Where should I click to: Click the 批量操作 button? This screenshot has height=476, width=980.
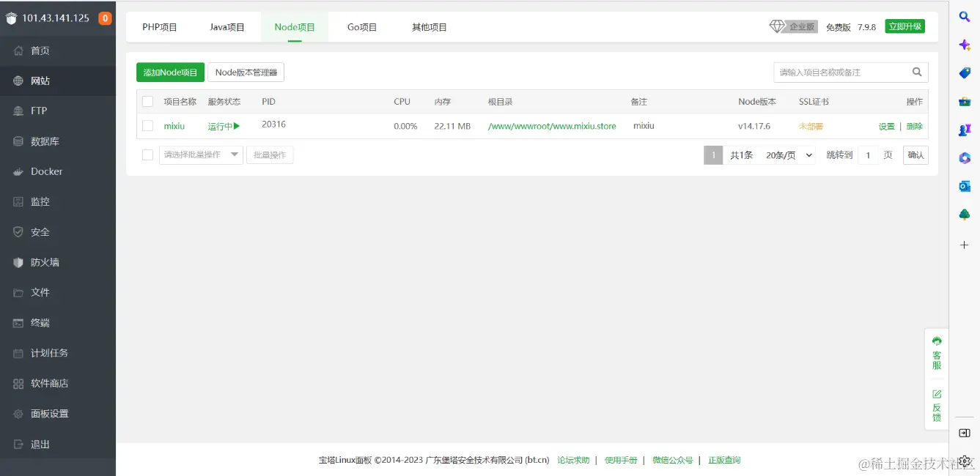point(270,155)
